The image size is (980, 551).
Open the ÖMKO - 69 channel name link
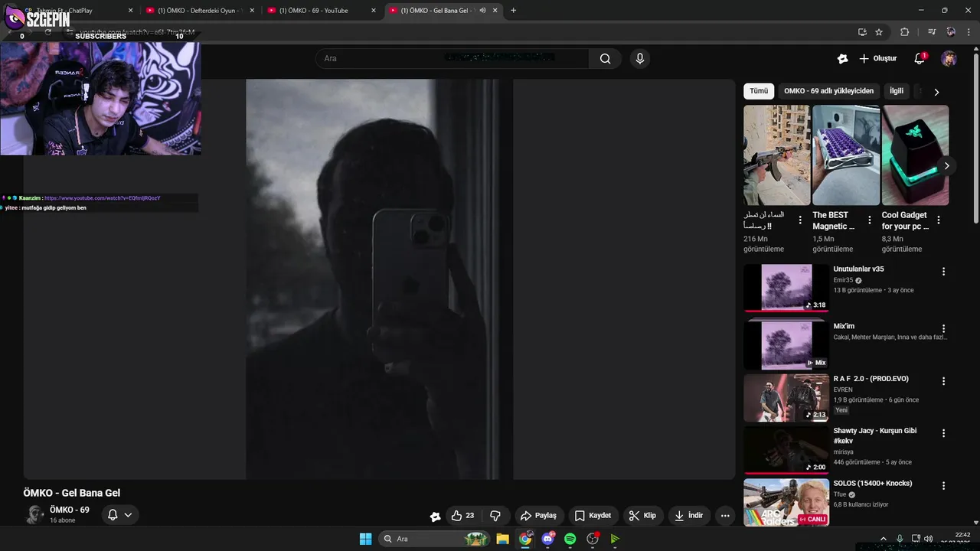pyautogui.click(x=70, y=510)
